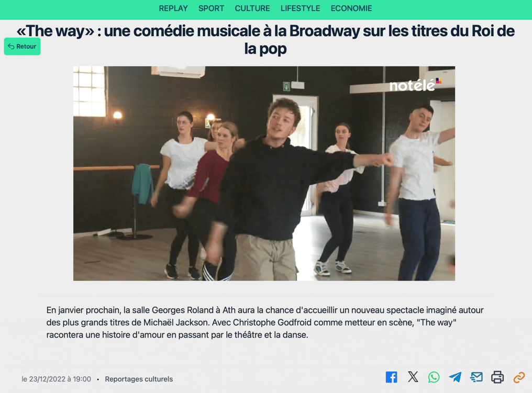Screen dimensions: 532x393
Task: Click the Retour back button
Action: click(x=23, y=47)
